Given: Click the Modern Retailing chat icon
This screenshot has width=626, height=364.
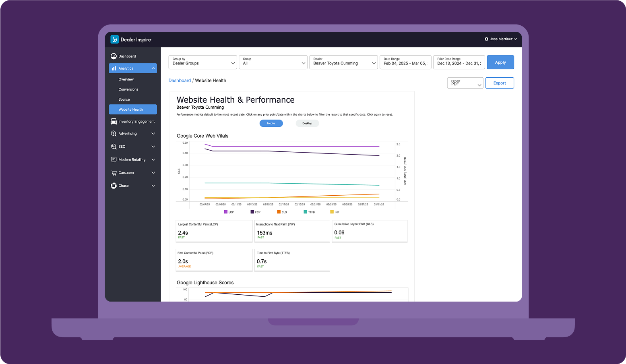Looking at the screenshot, I should point(114,160).
